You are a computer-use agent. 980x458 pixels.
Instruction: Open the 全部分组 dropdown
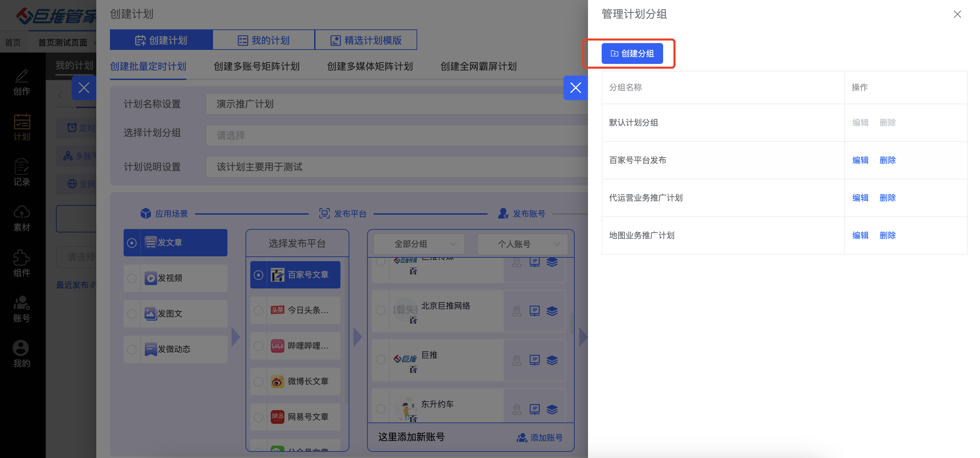click(419, 244)
